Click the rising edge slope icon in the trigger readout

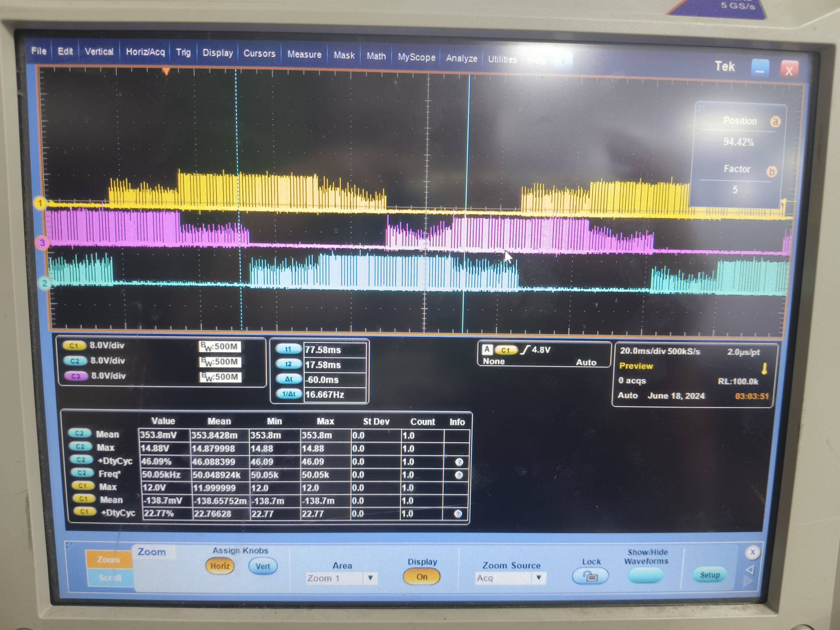pyautogui.click(x=525, y=350)
